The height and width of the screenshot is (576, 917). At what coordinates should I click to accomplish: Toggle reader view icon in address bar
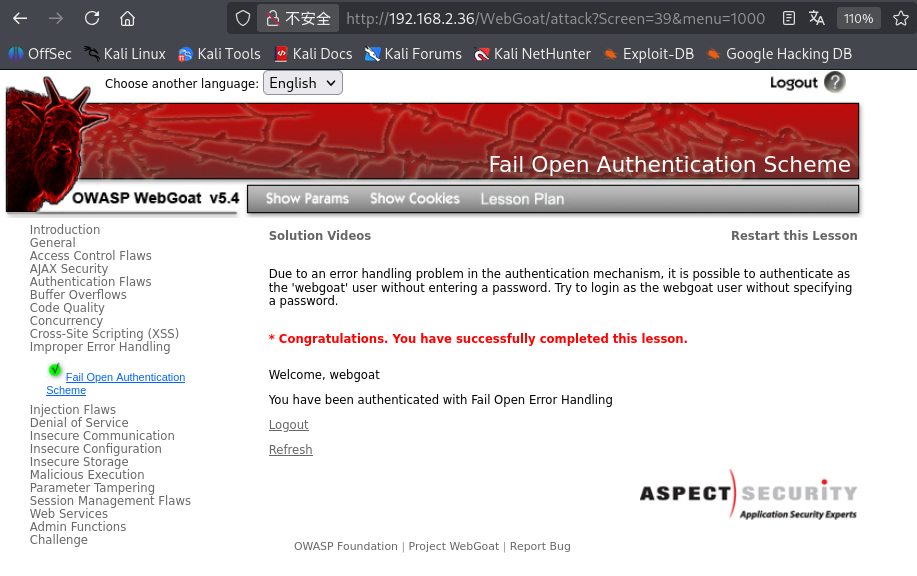coord(788,19)
